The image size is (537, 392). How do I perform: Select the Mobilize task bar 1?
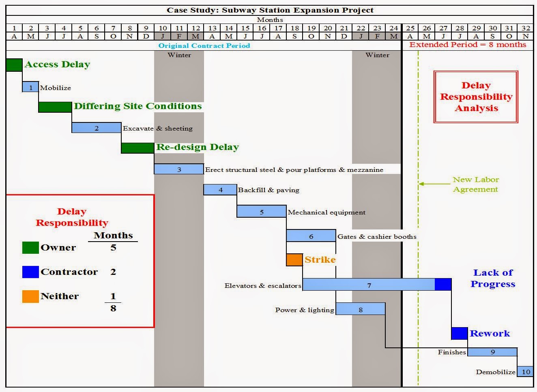tap(30, 88)
